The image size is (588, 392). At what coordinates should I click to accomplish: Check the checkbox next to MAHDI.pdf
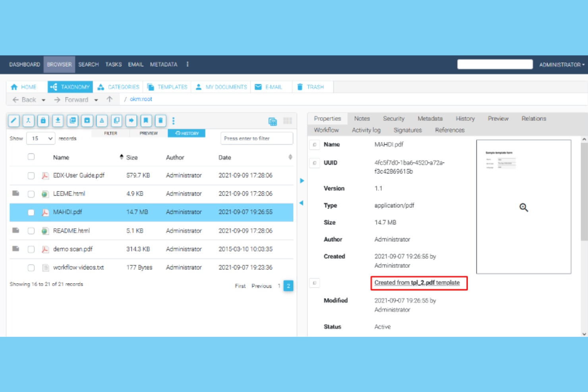pos(31,212)
